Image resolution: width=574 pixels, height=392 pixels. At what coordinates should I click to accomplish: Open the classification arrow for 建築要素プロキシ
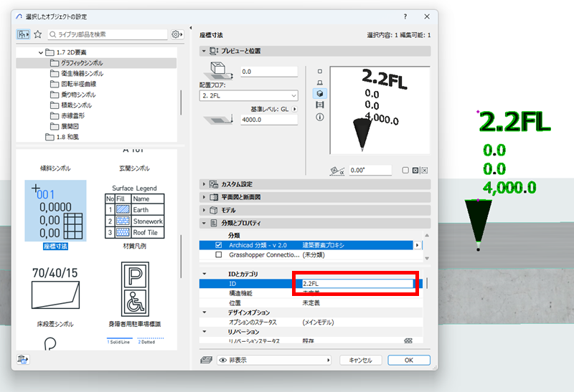pyautogui.click(x=417, y=245)
